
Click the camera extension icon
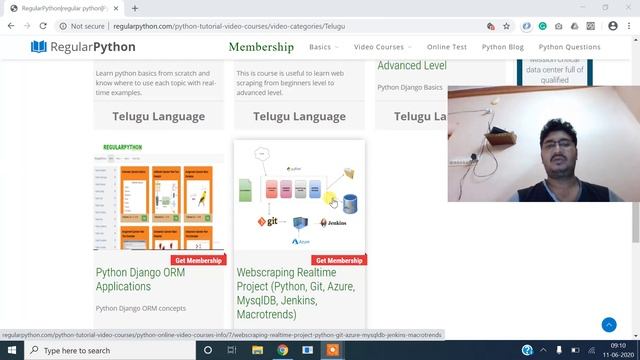click(558, 26)
